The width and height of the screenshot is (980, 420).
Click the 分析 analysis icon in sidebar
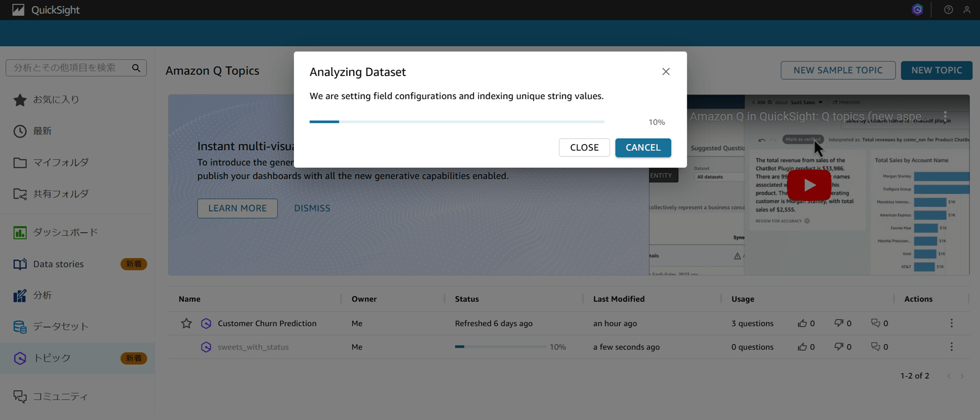tap(20, 296)
